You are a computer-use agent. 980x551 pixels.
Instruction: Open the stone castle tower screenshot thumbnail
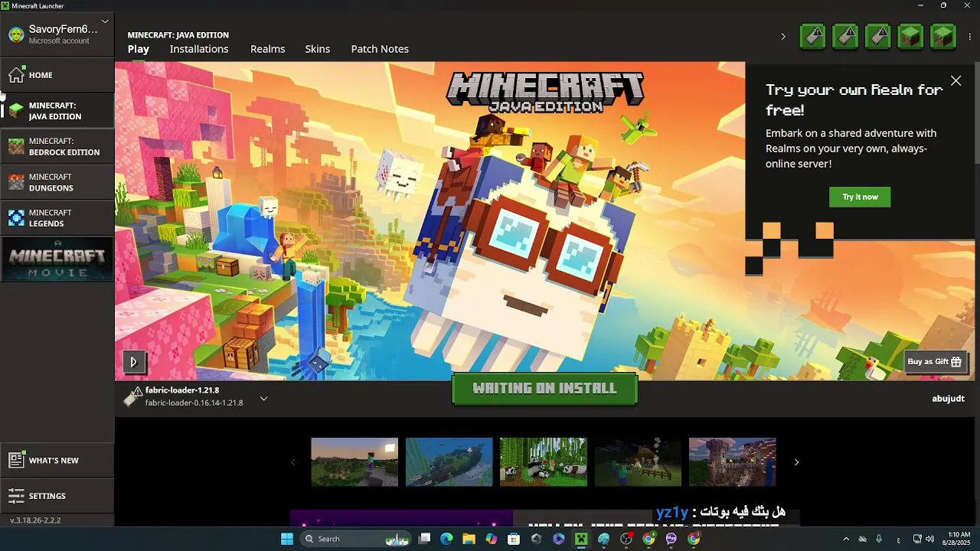coord(733,462)
